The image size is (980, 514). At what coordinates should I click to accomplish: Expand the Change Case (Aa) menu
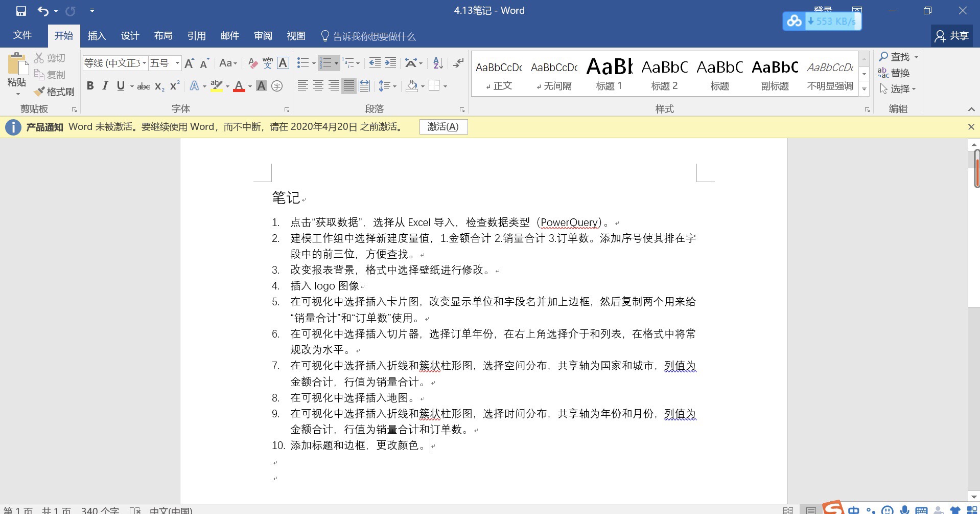(x=228, y=63)
